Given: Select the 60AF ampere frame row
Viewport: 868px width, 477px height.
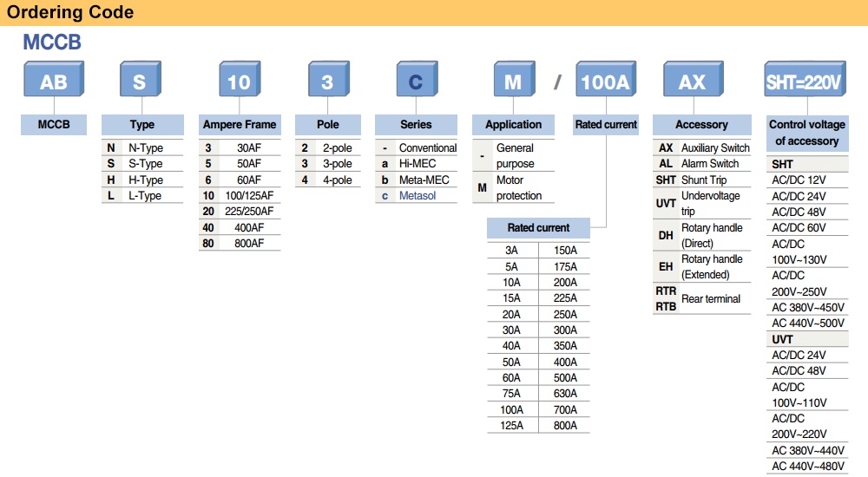Looking at the screenshot, I should pyautogui.click(x=240, y=180).
